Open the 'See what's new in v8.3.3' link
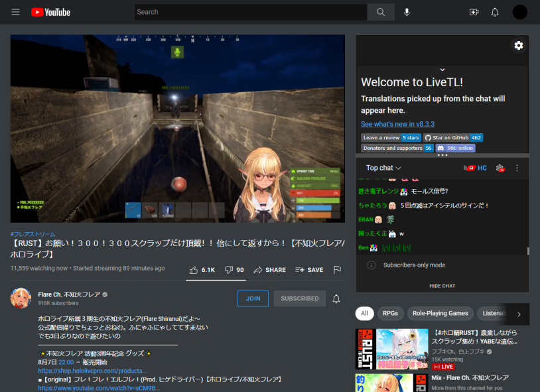Viewport: 540px width, 392px height. (397, 123)
